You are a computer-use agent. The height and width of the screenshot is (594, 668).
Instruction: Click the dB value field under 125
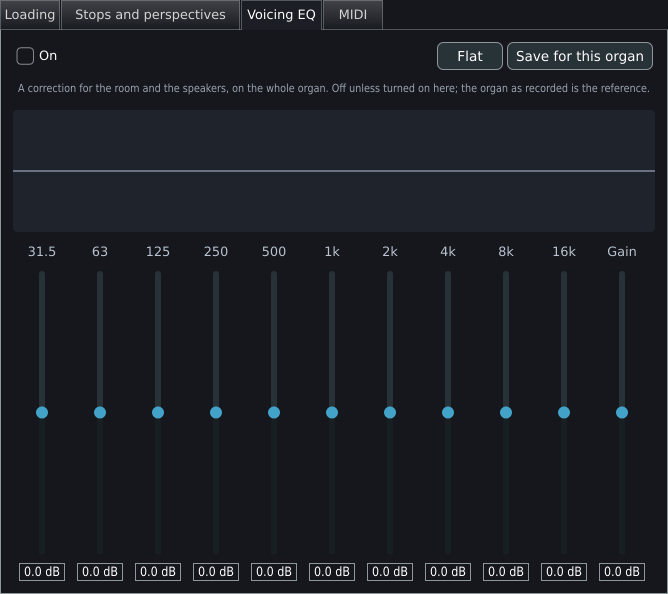pyautogui.click(x=158, y=572)
